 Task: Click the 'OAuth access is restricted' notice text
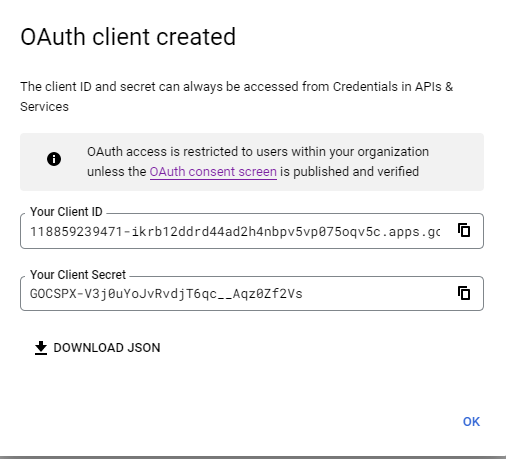[x=258, y=162]
